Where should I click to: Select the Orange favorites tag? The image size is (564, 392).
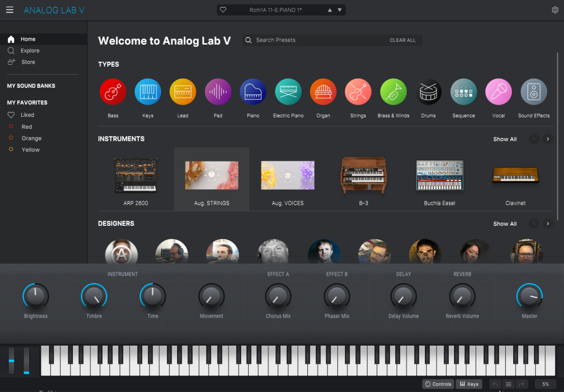31,138
